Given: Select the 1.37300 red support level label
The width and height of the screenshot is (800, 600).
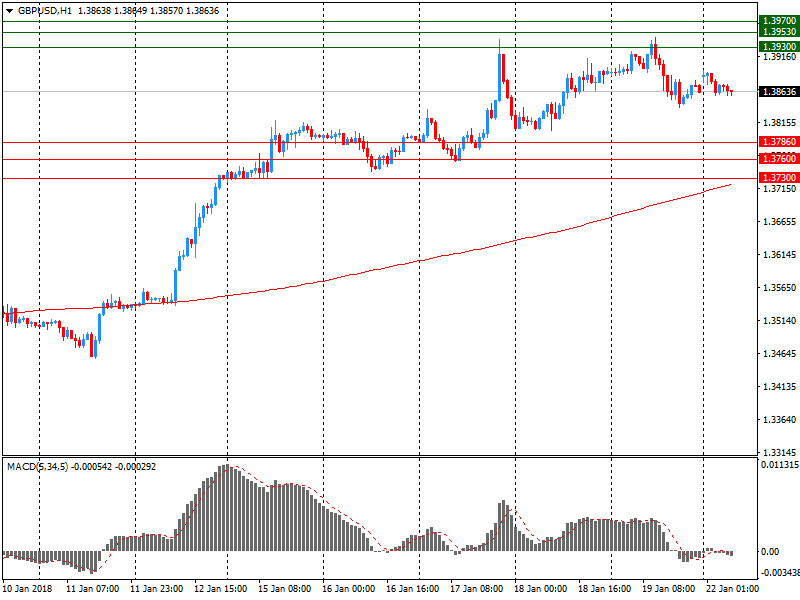Looking at the screenshot, I should [x=779, y=178].
